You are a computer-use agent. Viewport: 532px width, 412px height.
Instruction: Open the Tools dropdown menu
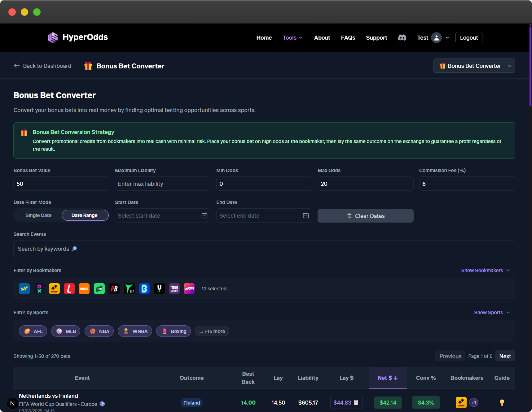[292, 38]
